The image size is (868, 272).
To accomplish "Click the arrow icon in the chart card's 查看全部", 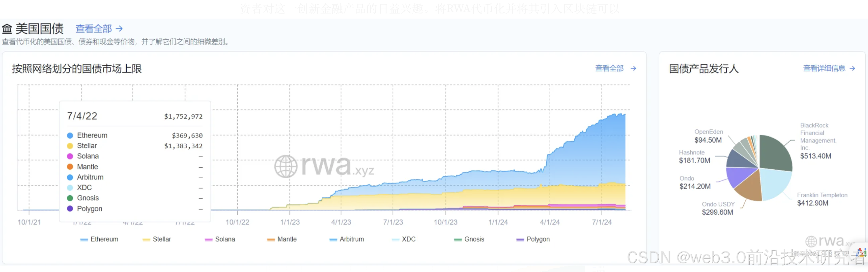I will click(x=633, y=68).
